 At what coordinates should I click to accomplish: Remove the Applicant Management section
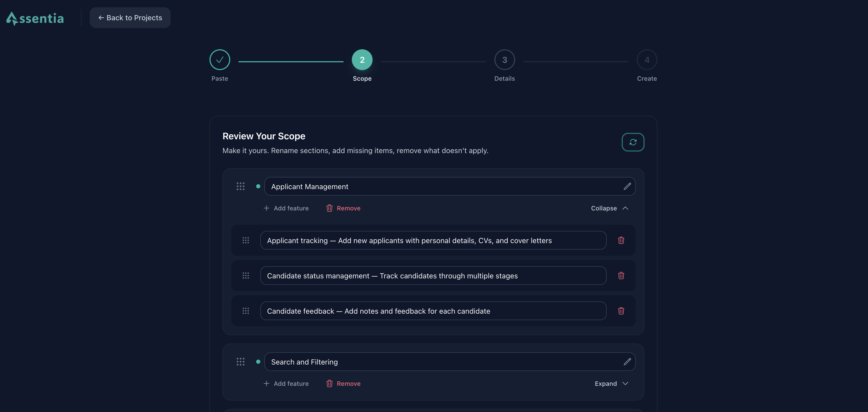click(343, 208)
